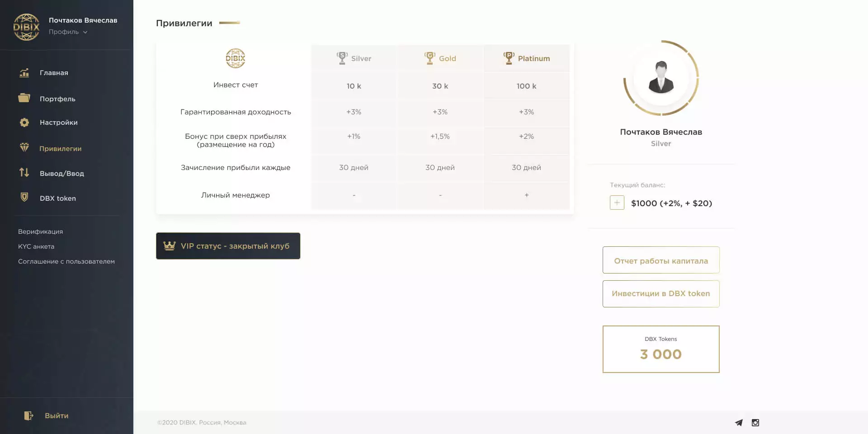Image resolution: width=868 pixels, height=434 pixels.
Task: Click the plus icon beside current balance
Action: 617,203
